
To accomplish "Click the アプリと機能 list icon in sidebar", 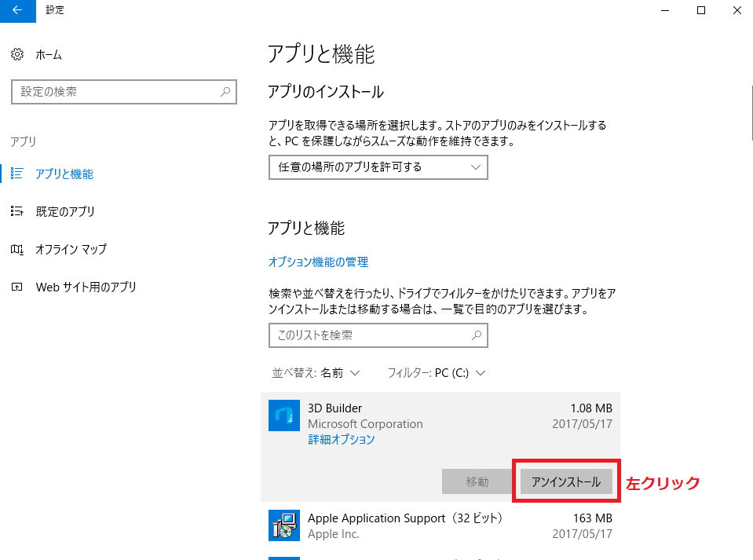I will click(x=16, y=174).
